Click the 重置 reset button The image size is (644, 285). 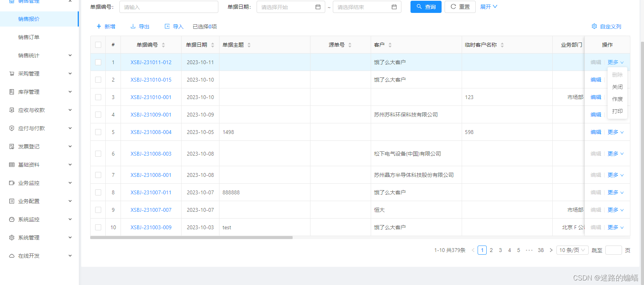460,7
